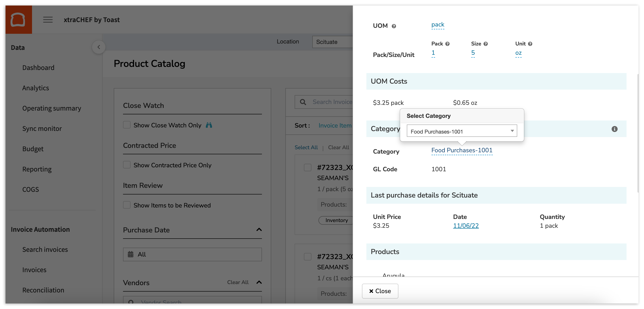
Task: Click the binoculars icon beside Close Watch
Action: pyautogui.click(x=209, y=125)
